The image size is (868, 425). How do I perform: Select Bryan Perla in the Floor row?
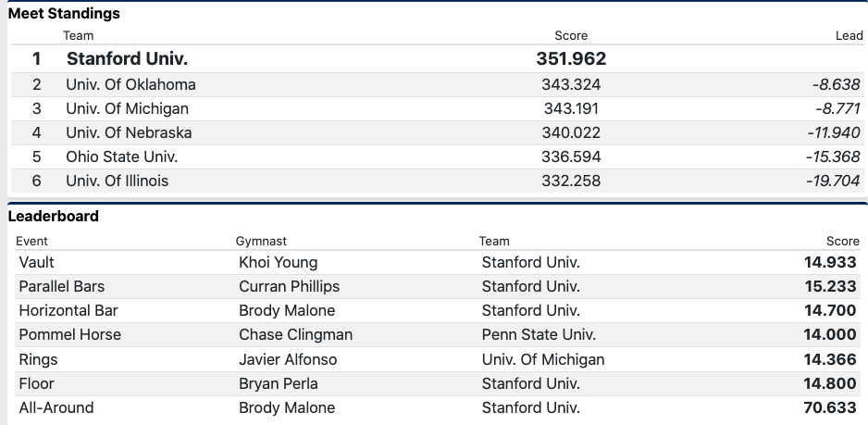pyautogui.click(x=279, y=383)
